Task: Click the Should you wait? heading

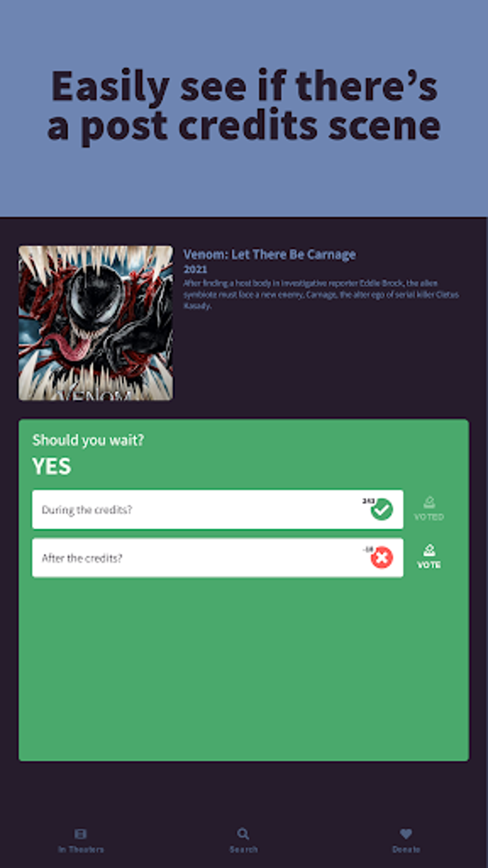Action: coord(88,440)
